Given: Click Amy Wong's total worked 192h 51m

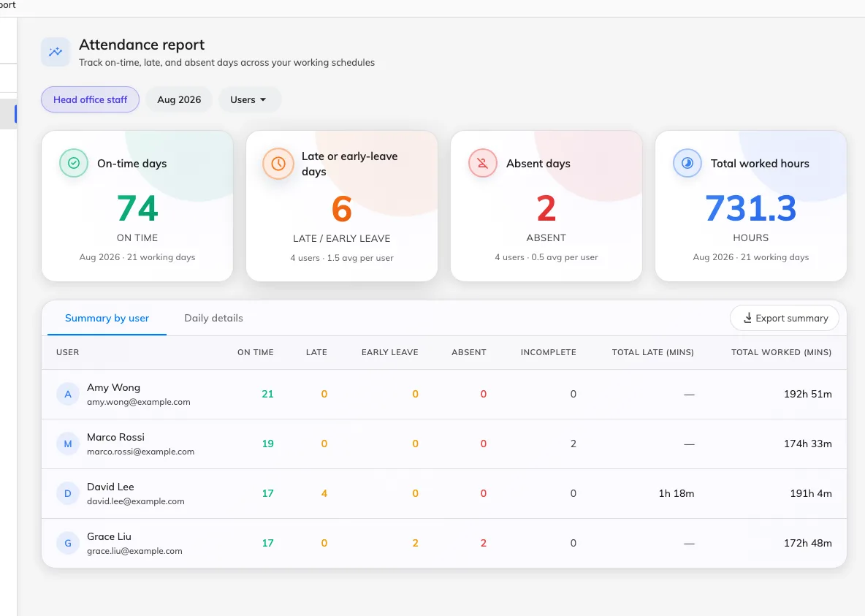Looking at the screenshot, I should point(807,394).
